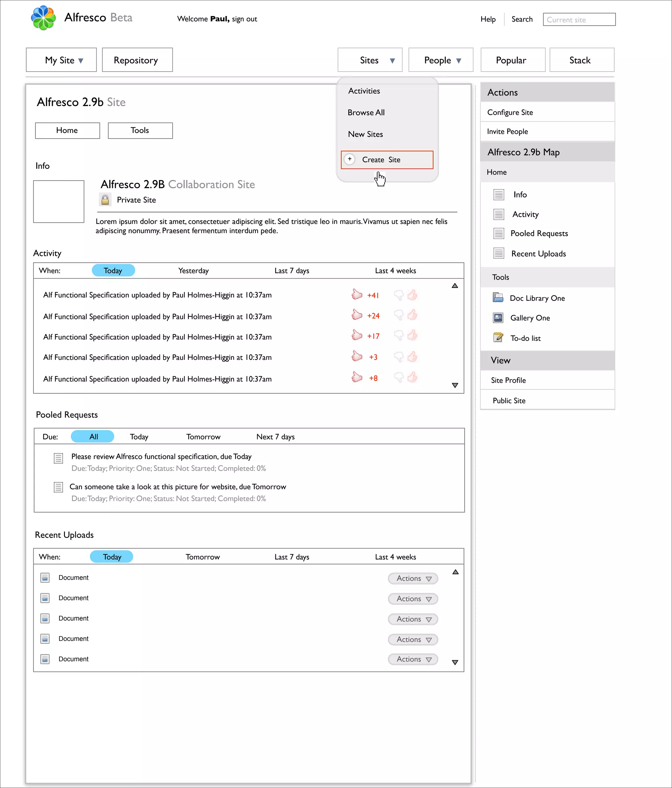The image size is (672, 788).
Task: Select Last 4 weeks in Recent Uploads
Action: tap(395, 557)
